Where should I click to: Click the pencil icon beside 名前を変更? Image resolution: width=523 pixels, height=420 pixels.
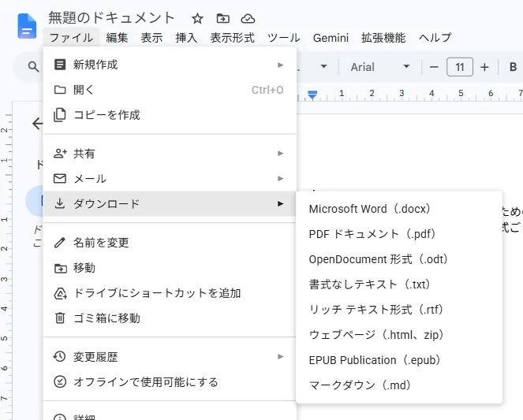pyautogui.click(x=60, y=243)
